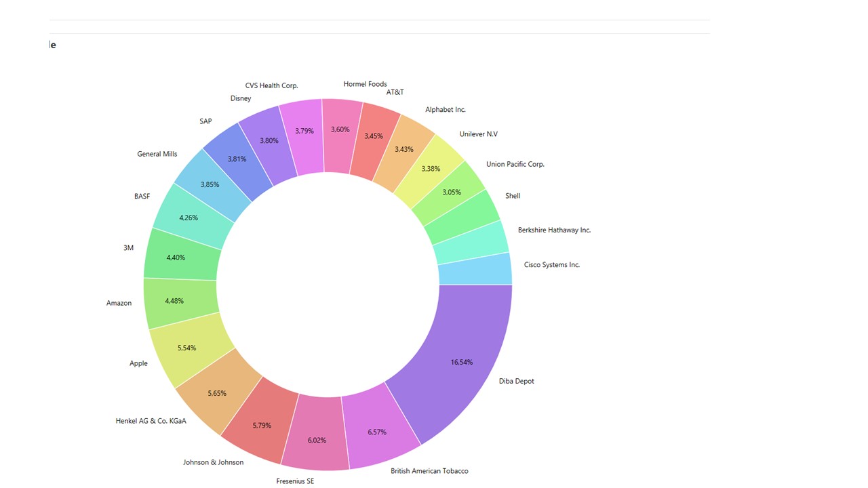
Task: Select the British American Tobacco label
Action: 429,471
